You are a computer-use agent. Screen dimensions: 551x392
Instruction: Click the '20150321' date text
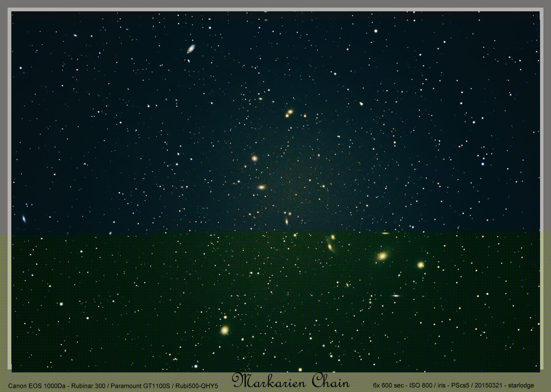point(488,385)
